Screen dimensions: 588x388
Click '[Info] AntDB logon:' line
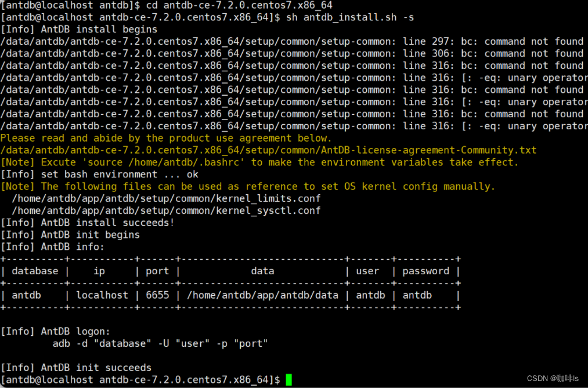click(x=56, y=331)
